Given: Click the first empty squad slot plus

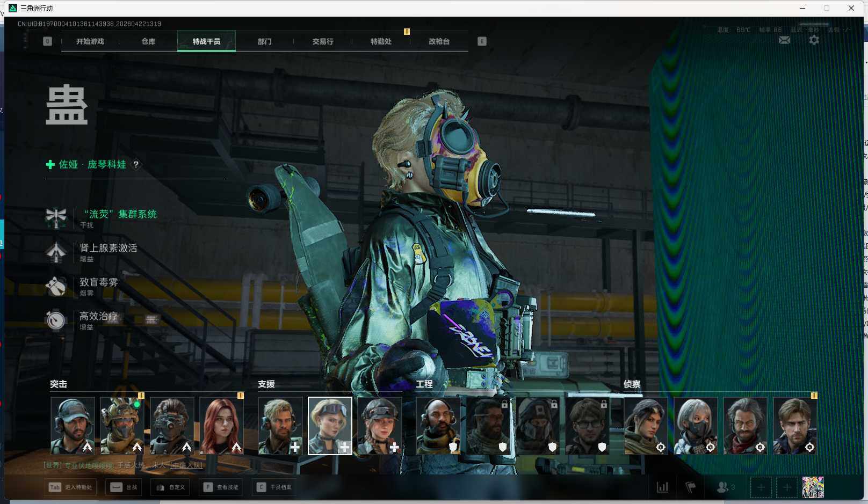Looking at the screenshot, I should tap(761, 487).
